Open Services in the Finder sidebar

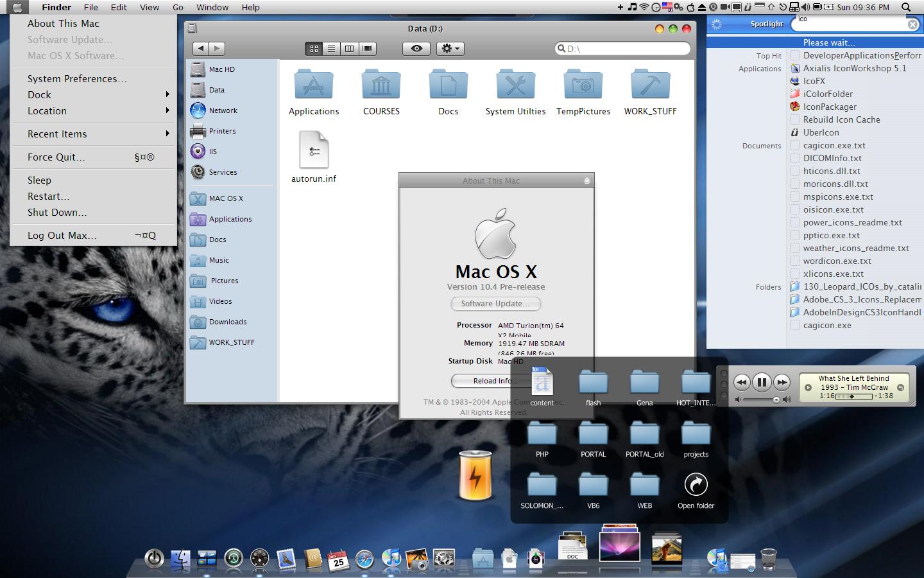click(214, 172)
